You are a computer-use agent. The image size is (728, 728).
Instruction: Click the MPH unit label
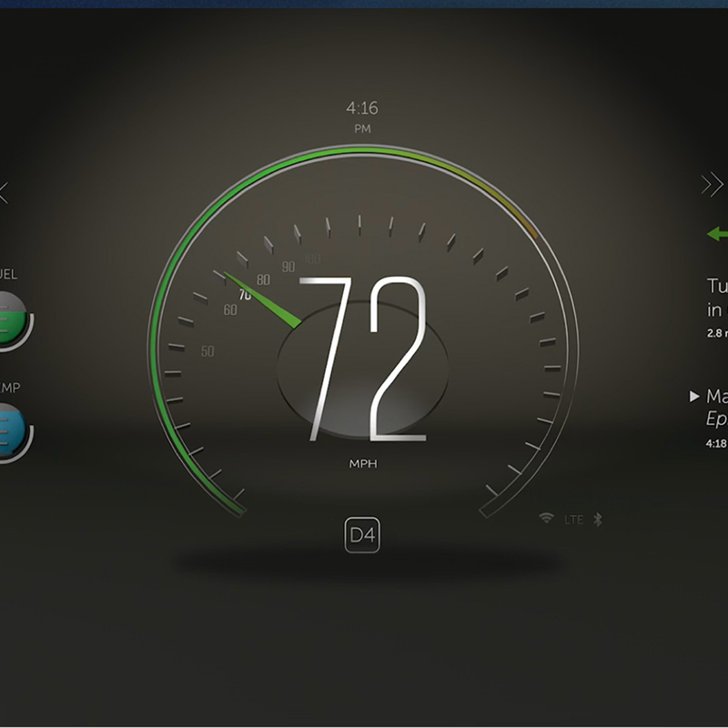click(x=363, y=463)
